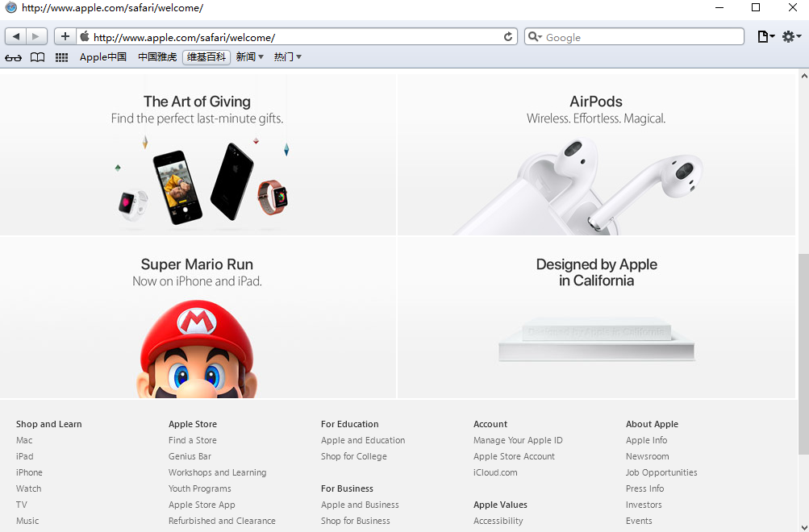Click Apple and Business link
Image resolution: width=809 pixels, height=532 pixels.
360,504
